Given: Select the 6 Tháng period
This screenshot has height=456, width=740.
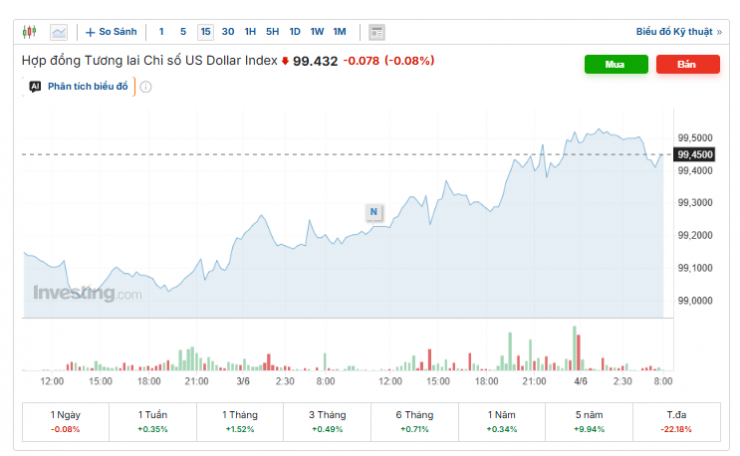Looking at the screenshot, I should 414,422.
